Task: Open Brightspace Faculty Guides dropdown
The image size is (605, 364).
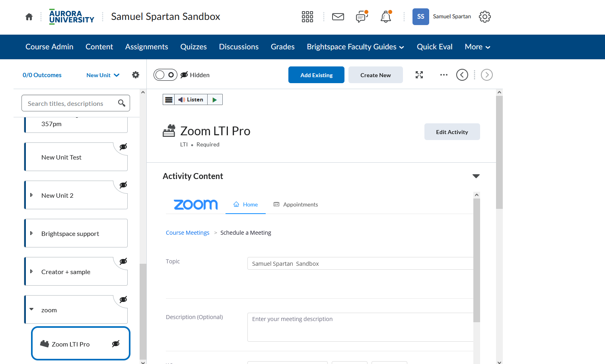Action: 356,47
